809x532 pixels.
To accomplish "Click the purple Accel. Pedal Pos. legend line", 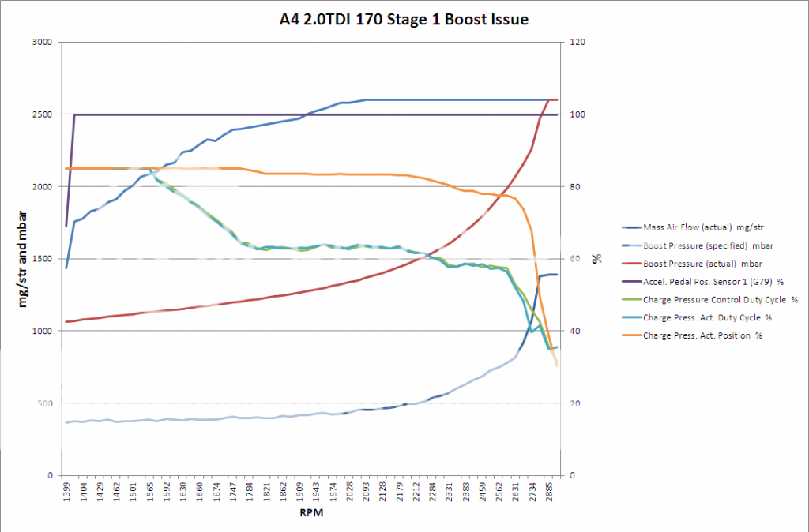I will click(x=632, y=282).
